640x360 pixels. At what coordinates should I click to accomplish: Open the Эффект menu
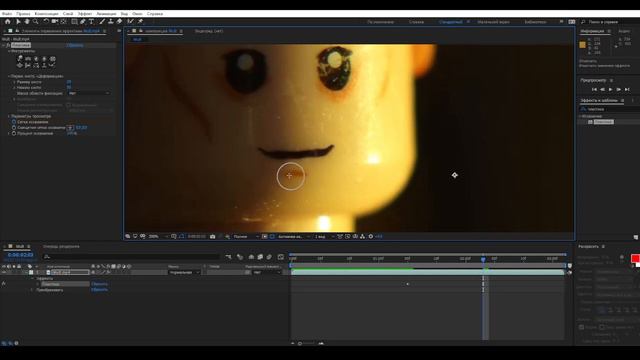(x=85, y=13)
